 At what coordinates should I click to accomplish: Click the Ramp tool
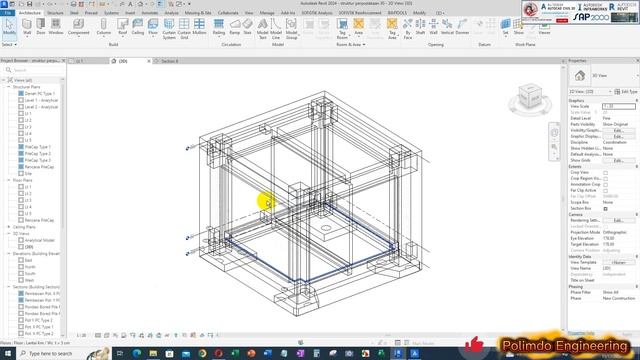[x=235, y=27]
